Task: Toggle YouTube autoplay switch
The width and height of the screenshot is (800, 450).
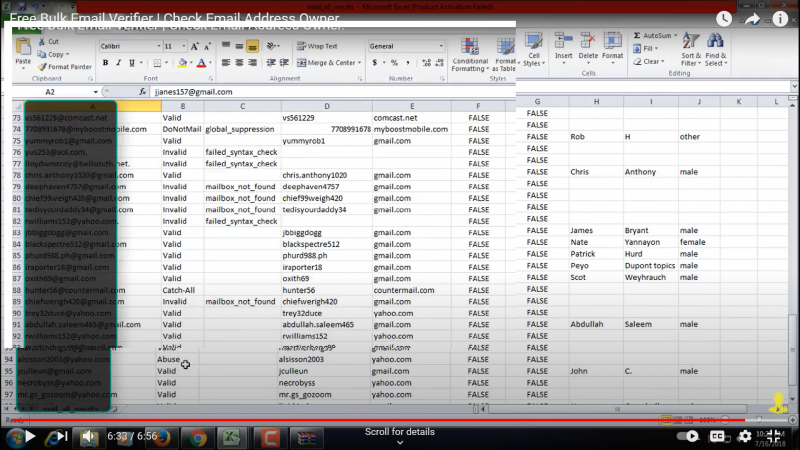Action: coord(687,436)
